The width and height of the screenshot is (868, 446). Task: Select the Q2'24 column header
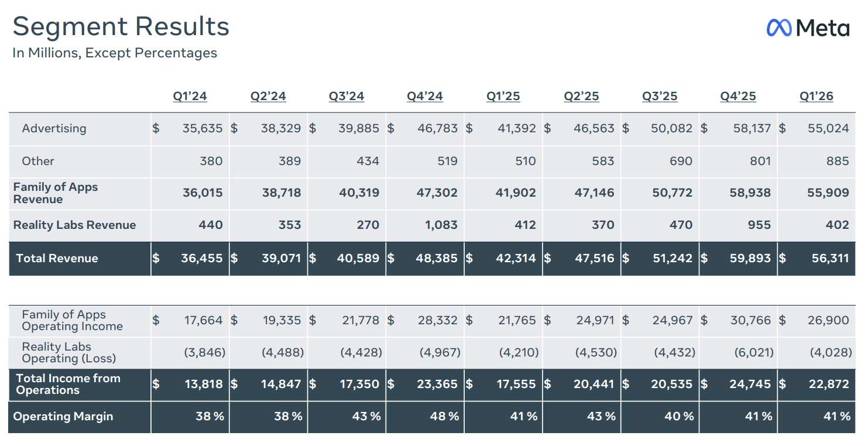268,96
